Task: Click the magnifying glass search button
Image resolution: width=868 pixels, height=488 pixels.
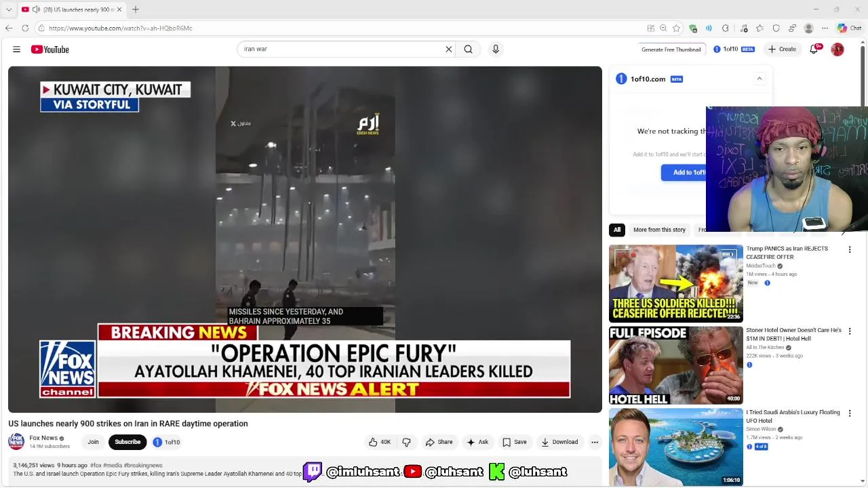Action: click(468, 49)
